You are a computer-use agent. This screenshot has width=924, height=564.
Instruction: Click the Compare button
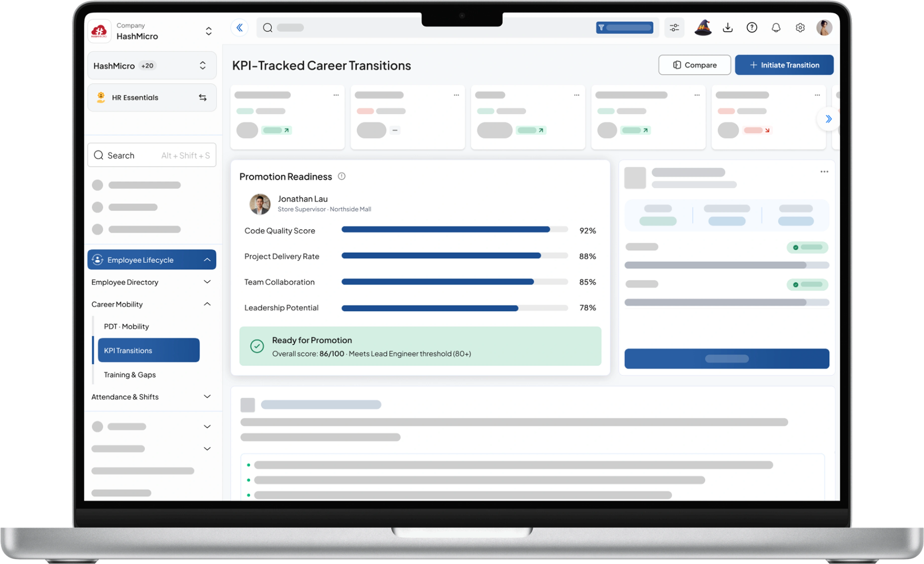695,65
